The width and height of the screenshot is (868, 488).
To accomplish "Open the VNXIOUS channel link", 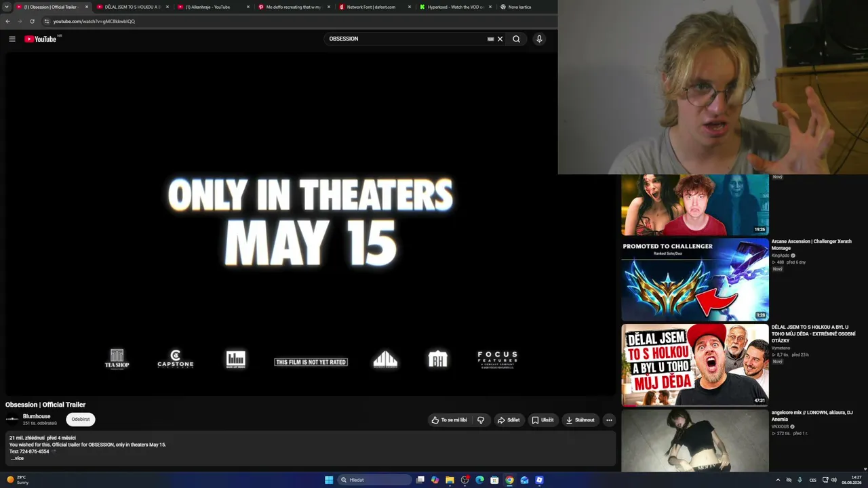I will point(781,426).
